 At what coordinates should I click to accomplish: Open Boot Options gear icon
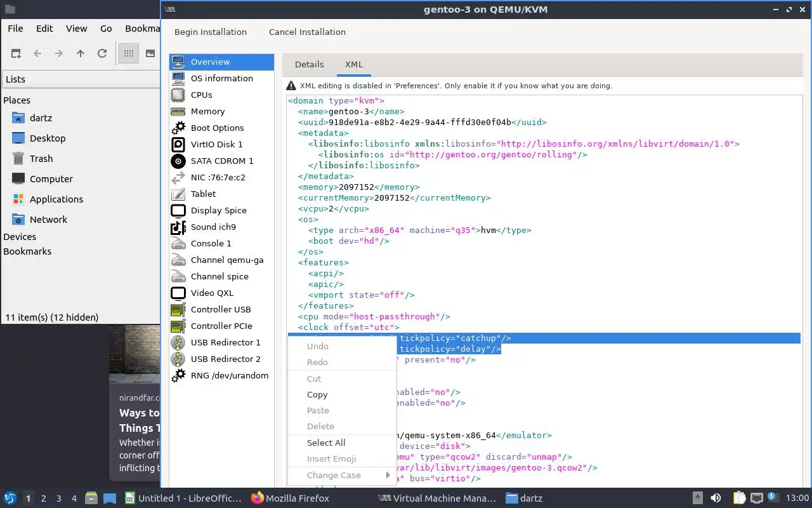(x=179, y=128)
